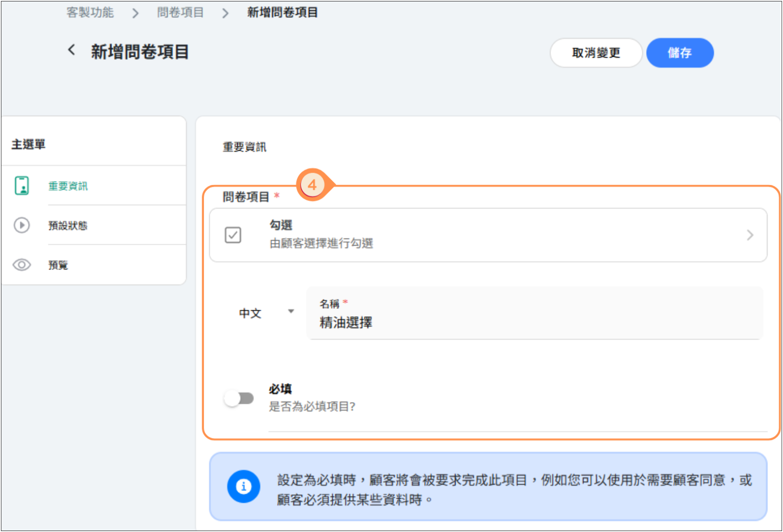Click the 取消變更 button

tap(596, 53)
